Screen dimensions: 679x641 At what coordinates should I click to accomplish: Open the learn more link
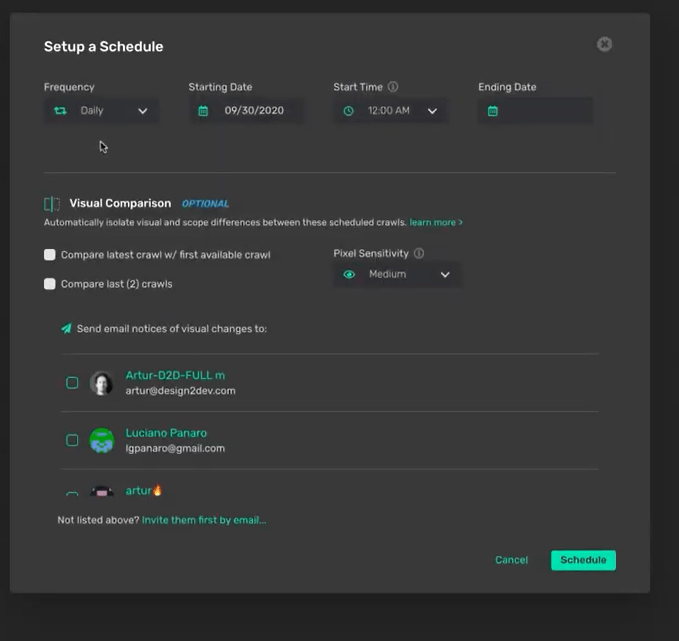[x=436, y=222]
